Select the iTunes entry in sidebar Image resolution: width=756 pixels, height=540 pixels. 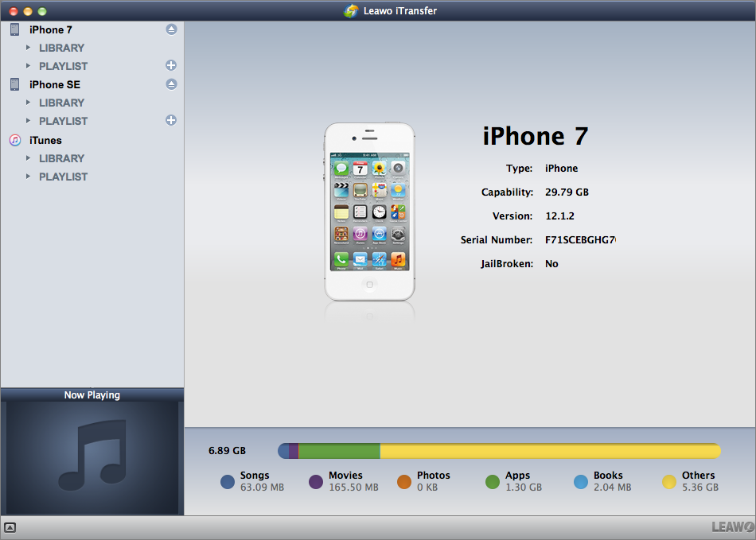(x=45, y=140)
